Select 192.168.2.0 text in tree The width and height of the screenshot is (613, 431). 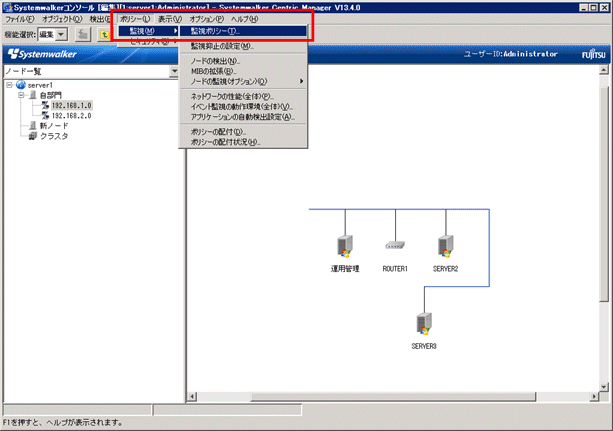pyautogui.click(x=72, y=115)
